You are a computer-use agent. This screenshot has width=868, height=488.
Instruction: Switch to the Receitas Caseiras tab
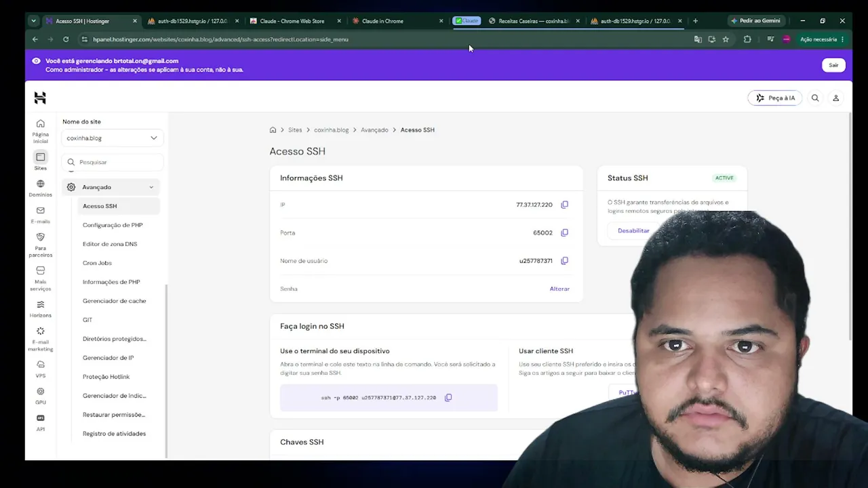point(534,21)
